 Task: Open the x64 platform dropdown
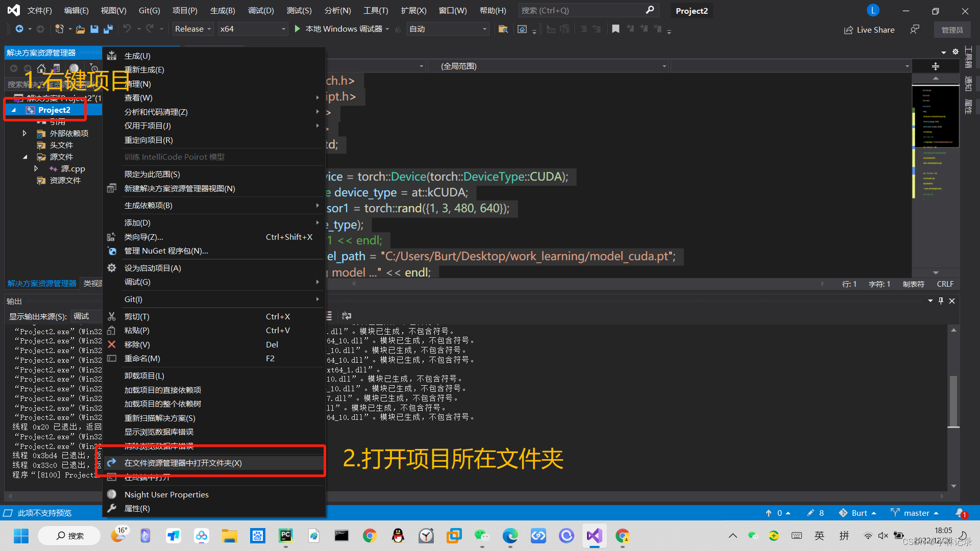[x=253, y=29]
